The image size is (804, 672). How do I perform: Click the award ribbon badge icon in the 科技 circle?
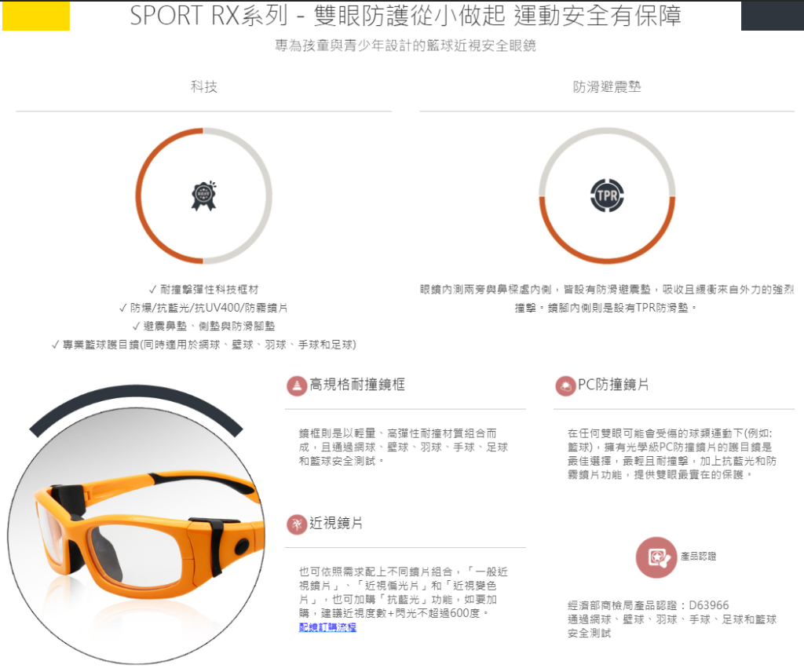point(204,196)
